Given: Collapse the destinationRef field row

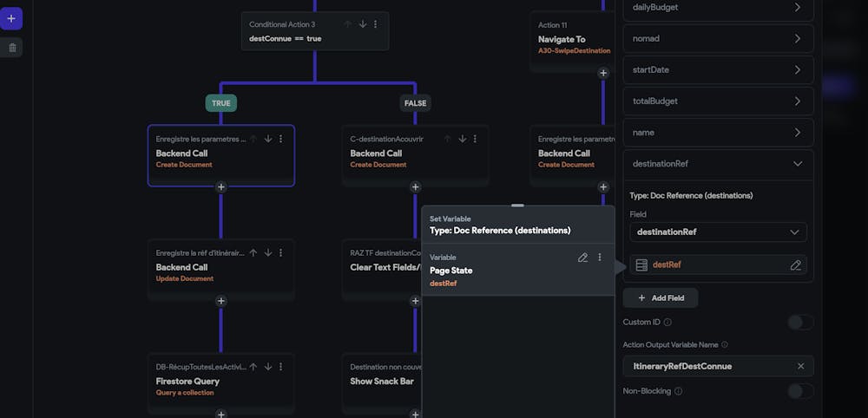Looking at the screenshot, I should click(x=719, y=164).
